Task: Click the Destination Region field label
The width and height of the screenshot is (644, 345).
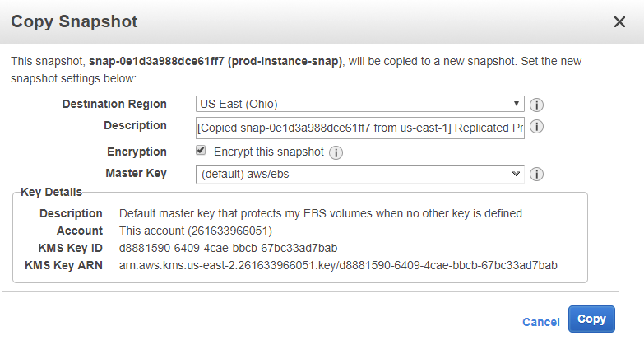Action: click(114, 105)
